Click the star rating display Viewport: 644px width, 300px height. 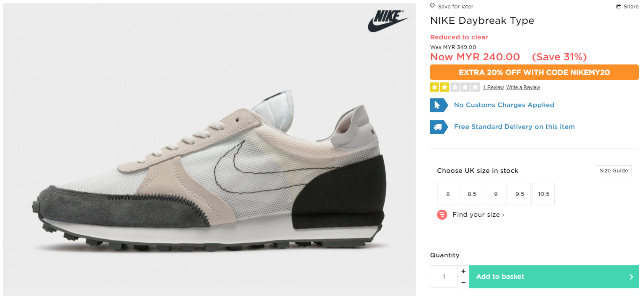(455, 87)
